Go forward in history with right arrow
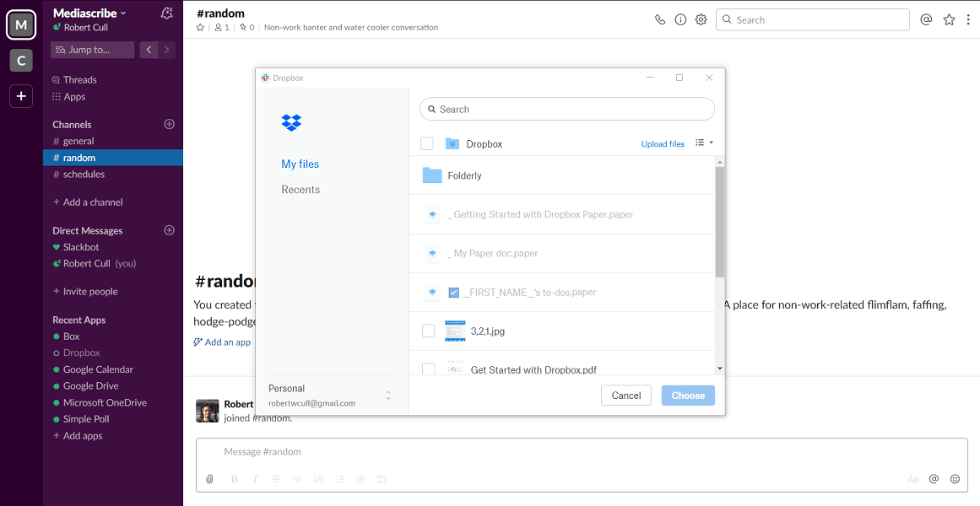980x506 pixels. [167, 50]
